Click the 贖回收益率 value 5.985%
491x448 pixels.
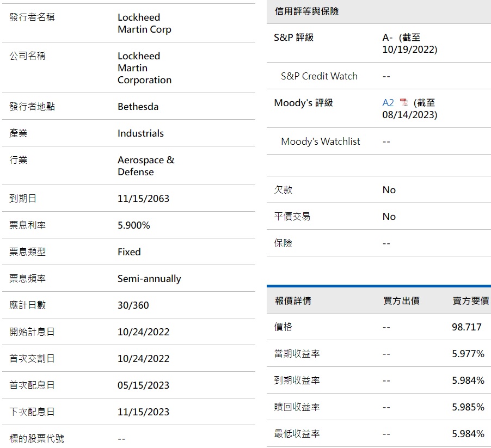[468, 407]
